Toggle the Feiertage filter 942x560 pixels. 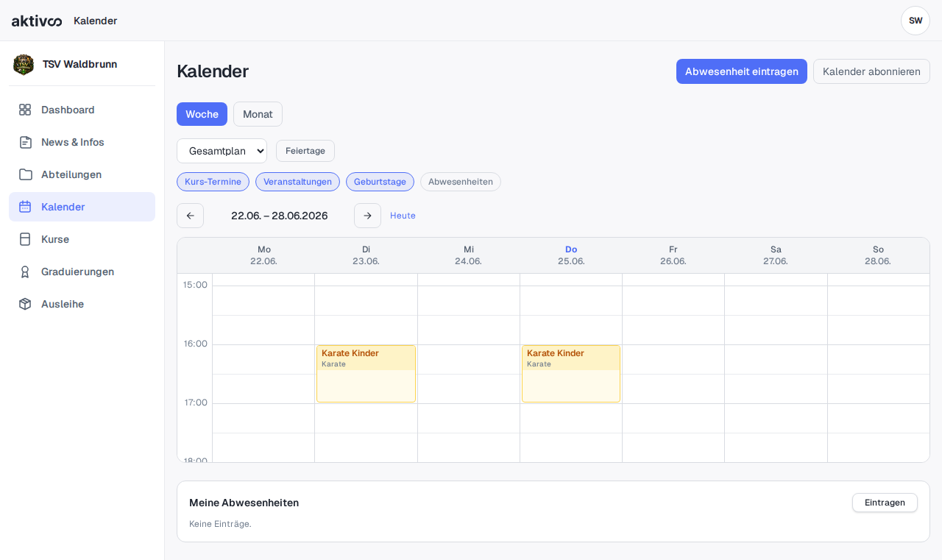click(305, 151)
